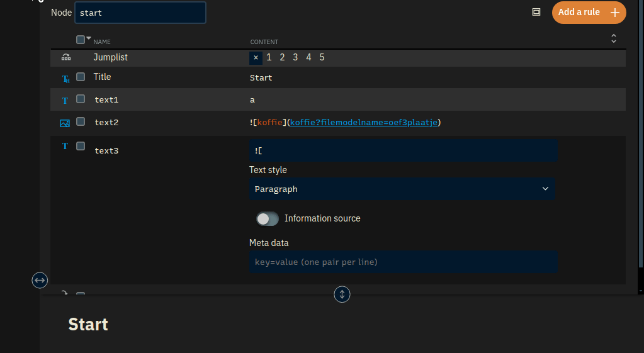This screenshot has width=644, height=353.
Task: Open the select-all checkbox dropdown arrow
Action: click(89, 38)
